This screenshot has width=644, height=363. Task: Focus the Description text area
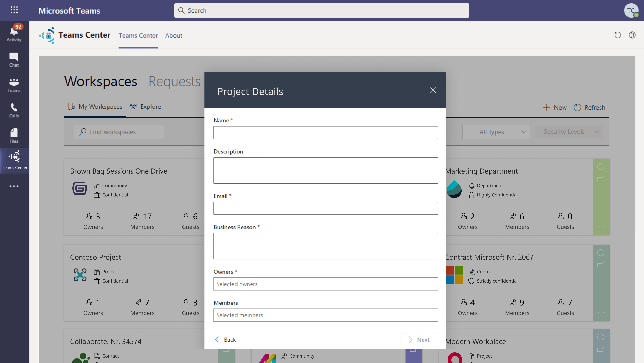pyautogui.click(x=326, y=171)
